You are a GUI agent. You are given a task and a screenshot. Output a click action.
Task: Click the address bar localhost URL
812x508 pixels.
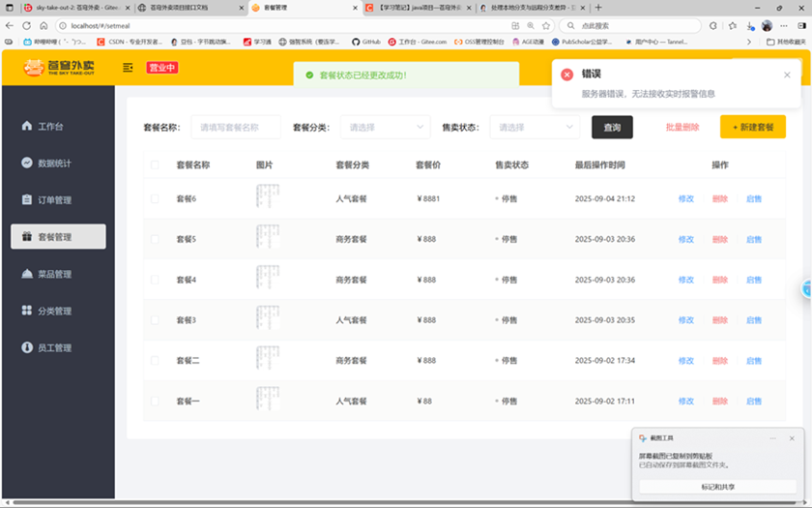pos(101,25)
